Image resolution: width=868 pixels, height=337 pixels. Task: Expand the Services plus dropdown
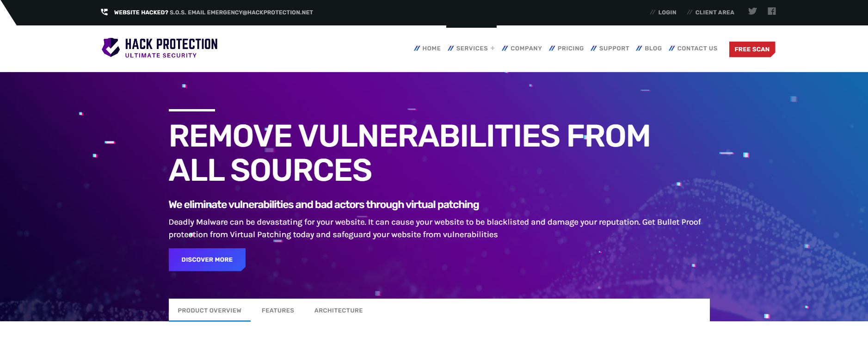point(492,48)
